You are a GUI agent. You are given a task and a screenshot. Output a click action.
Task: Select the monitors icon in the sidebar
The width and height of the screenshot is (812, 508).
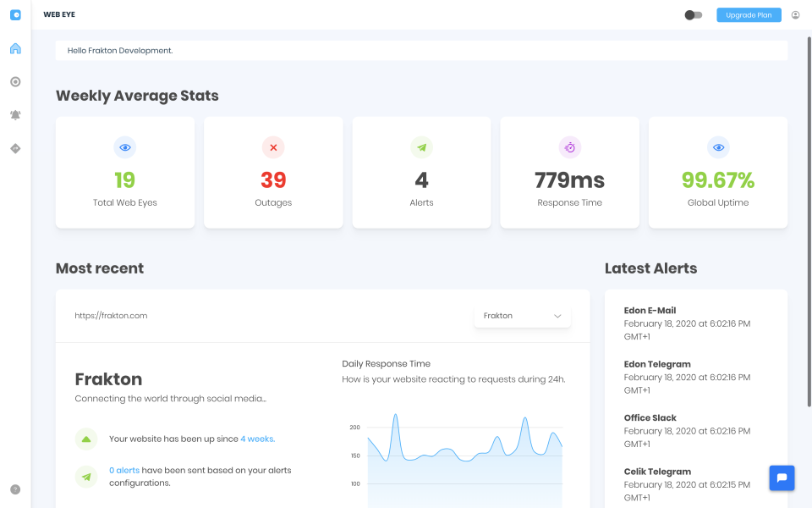click(x=14, y=81)
